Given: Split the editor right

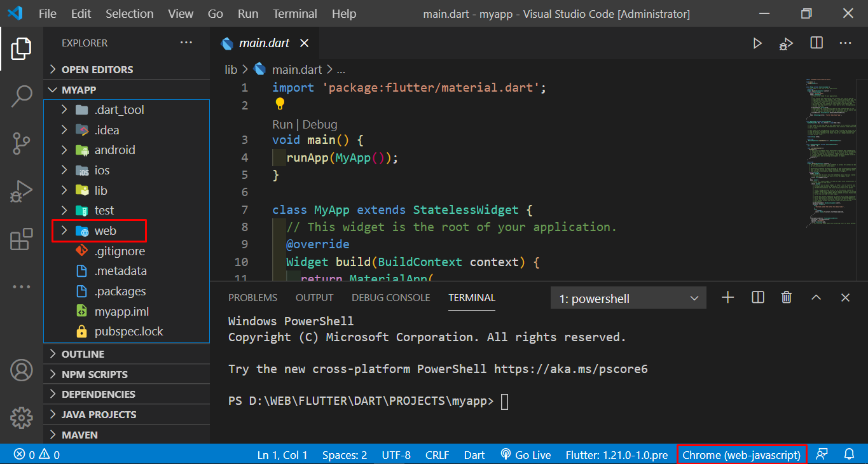Looking at the screenshot, I should click(x=816, y=43).
